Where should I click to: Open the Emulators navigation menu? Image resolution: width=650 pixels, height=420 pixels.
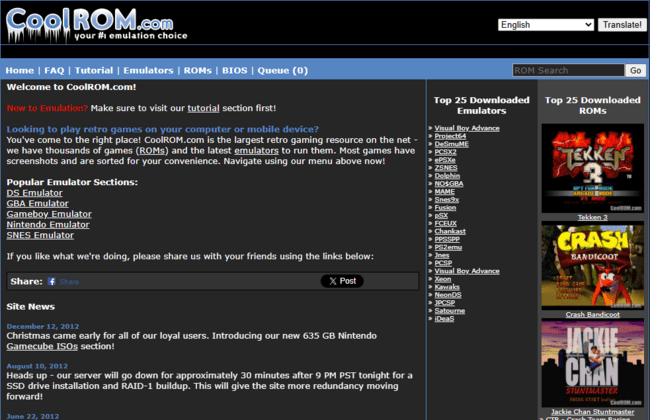pyautogui.click(x=147, y=71)
